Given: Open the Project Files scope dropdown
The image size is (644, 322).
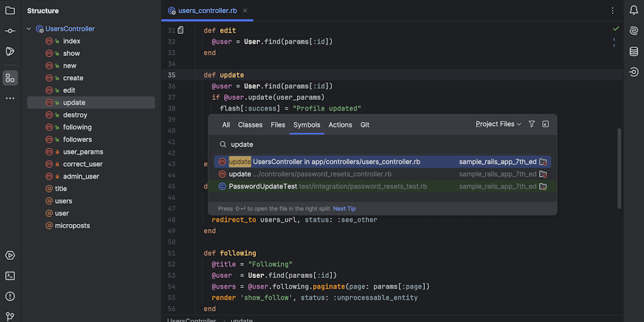Looking at the screenshot, I should click(498, 125).
